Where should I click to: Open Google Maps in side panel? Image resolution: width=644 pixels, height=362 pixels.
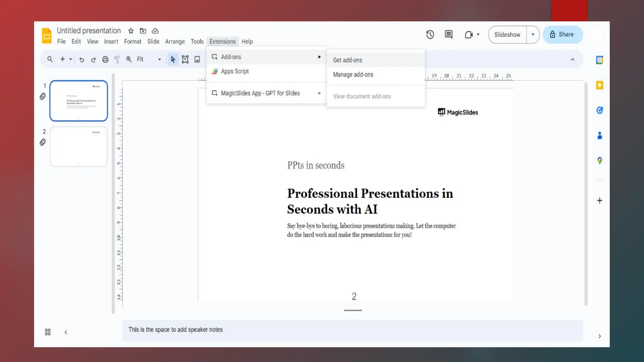[x=599, y=161]
